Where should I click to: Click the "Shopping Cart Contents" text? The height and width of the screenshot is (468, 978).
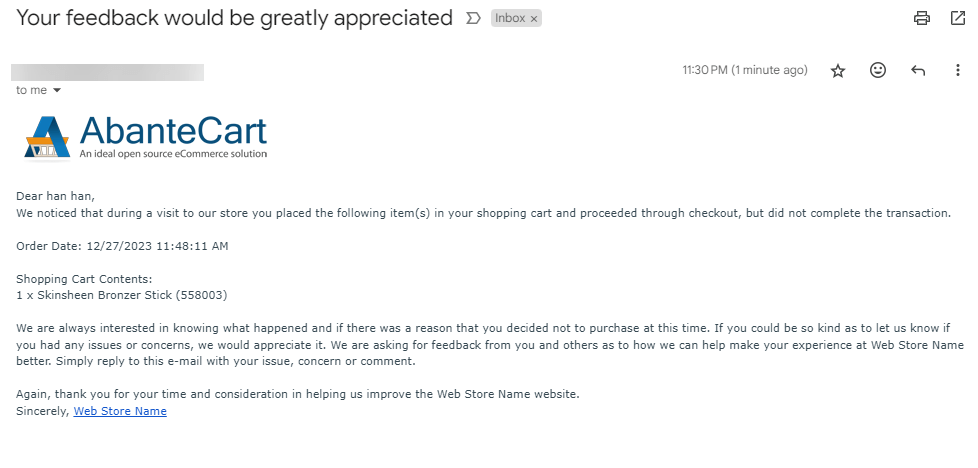pos(84,280)
